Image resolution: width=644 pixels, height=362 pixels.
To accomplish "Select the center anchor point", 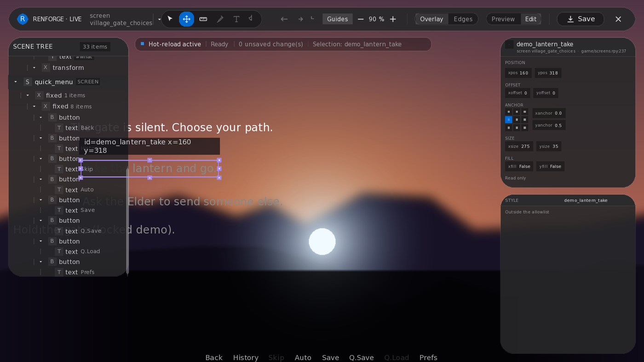I will click(x=517, y=120).
